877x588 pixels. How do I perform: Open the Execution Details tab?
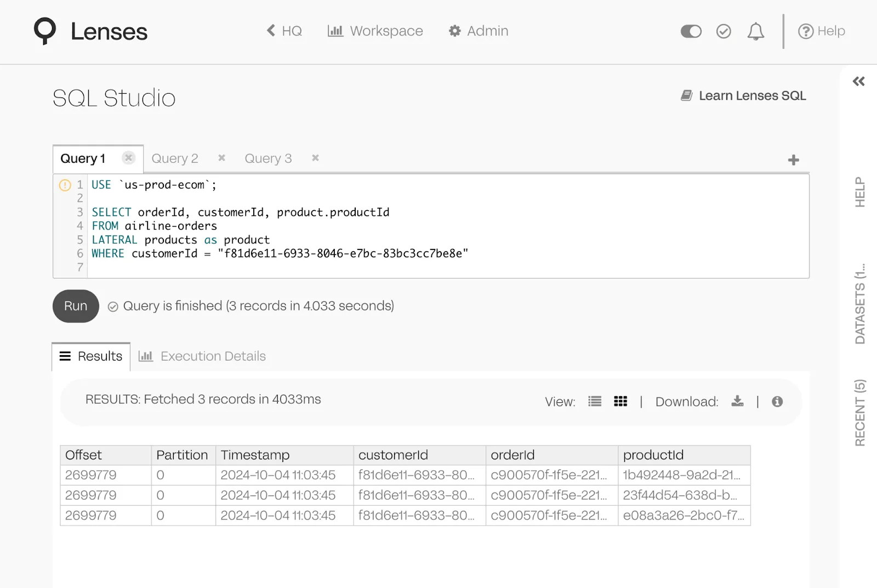tap(202, 356)
